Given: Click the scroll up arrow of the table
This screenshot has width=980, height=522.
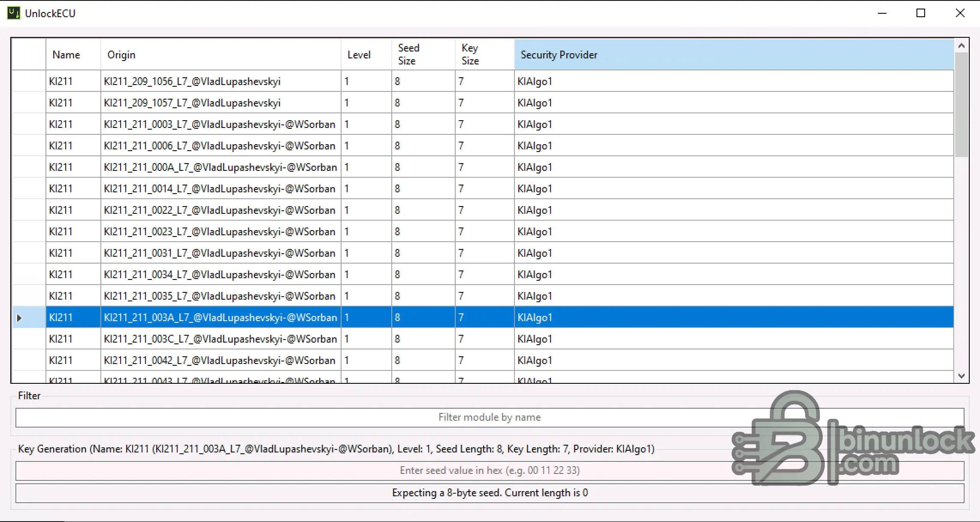Looking at the screenshot, I should click(962, 46).
